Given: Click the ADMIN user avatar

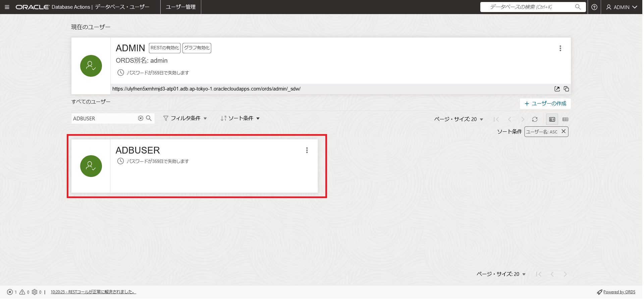Looking at the screenshot, I should (x=91, y=66).
